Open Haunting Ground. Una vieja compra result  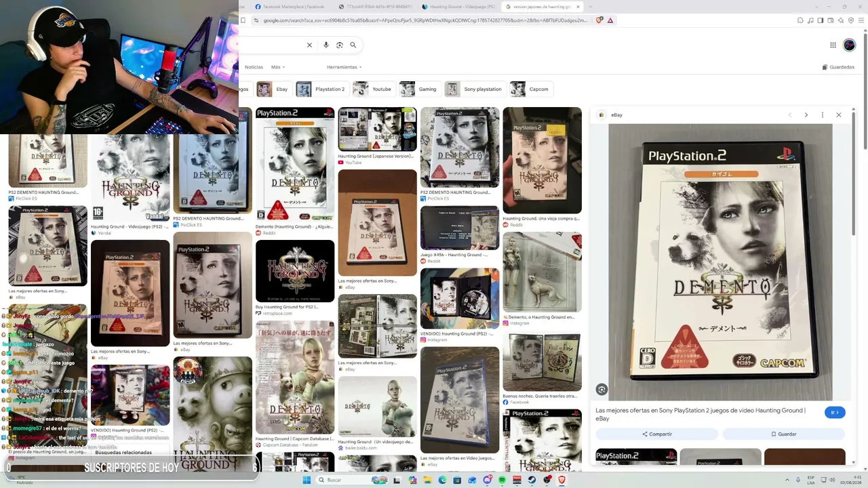[x=542, y=160]
